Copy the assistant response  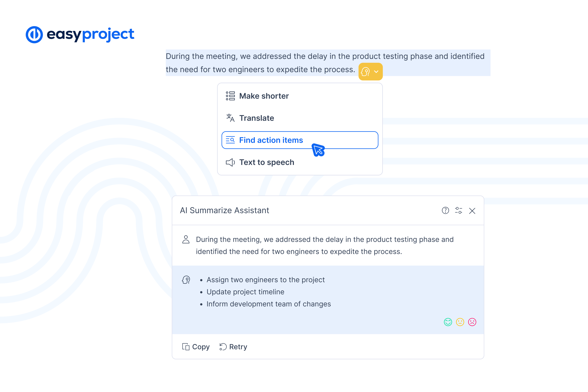196,347
